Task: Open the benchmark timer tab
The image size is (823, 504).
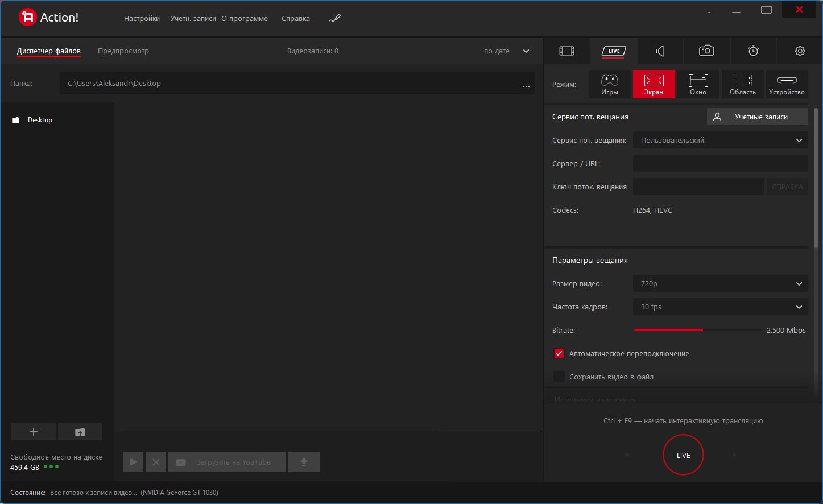Action: (x=753, y=51)
